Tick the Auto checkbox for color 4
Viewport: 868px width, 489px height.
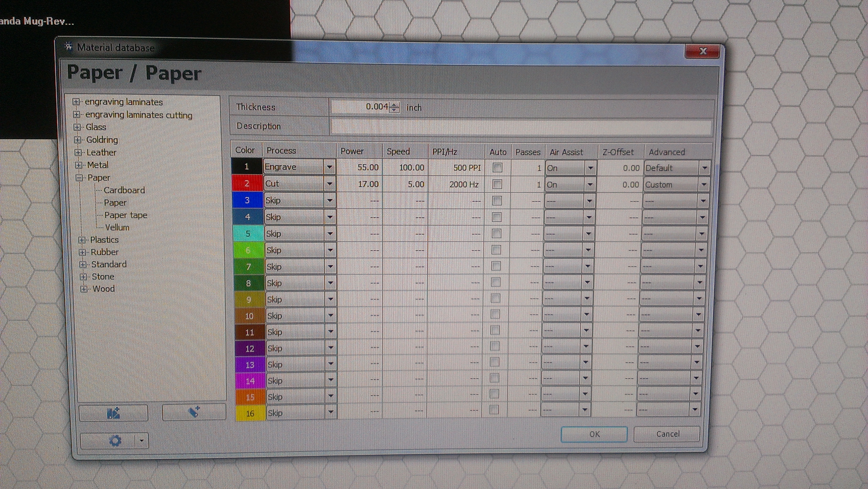coord(496,217)
